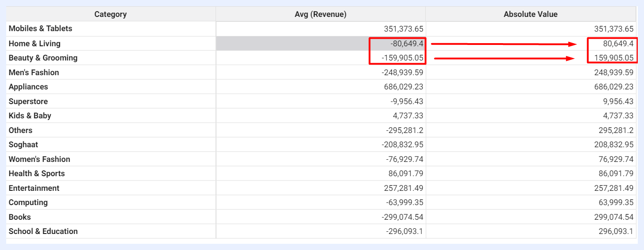Viewport: 644px width, 250px height.
Task: Sort by Avg (Revenue) column header
Action: [x=320, y=14]
